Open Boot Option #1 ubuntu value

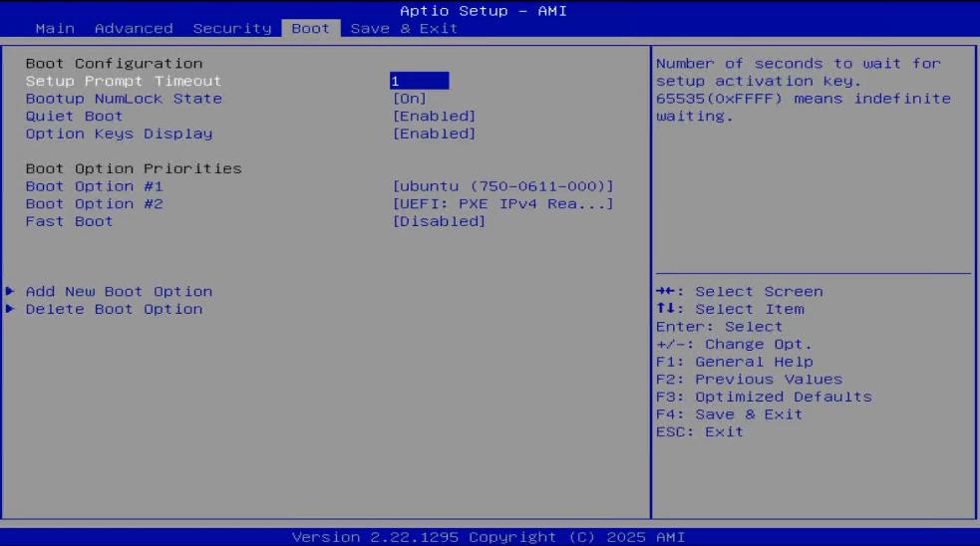pyautogui.click(x=503, y=186)
